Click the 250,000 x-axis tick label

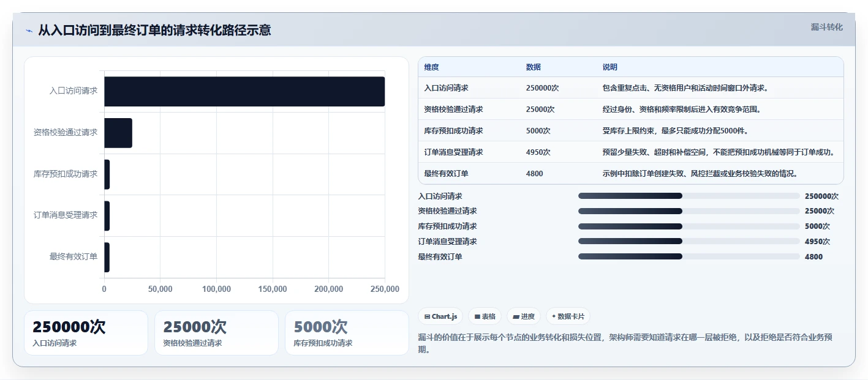point(385,289)
